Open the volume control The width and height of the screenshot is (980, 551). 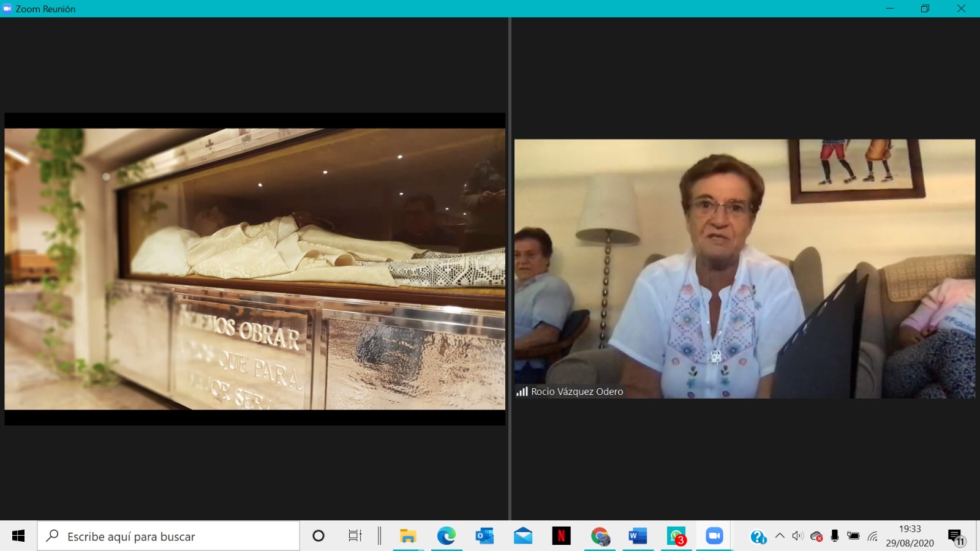pyautogui.click(x=797, y=536)
